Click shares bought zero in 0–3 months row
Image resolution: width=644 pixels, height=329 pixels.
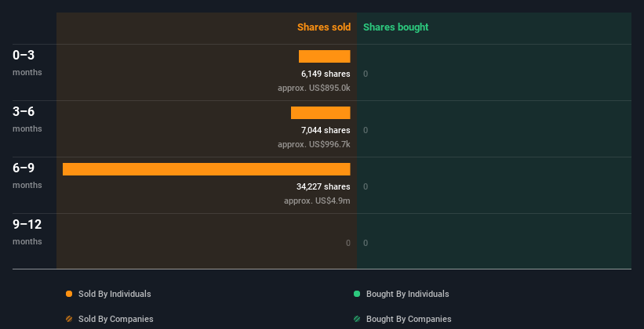point(366,74)
